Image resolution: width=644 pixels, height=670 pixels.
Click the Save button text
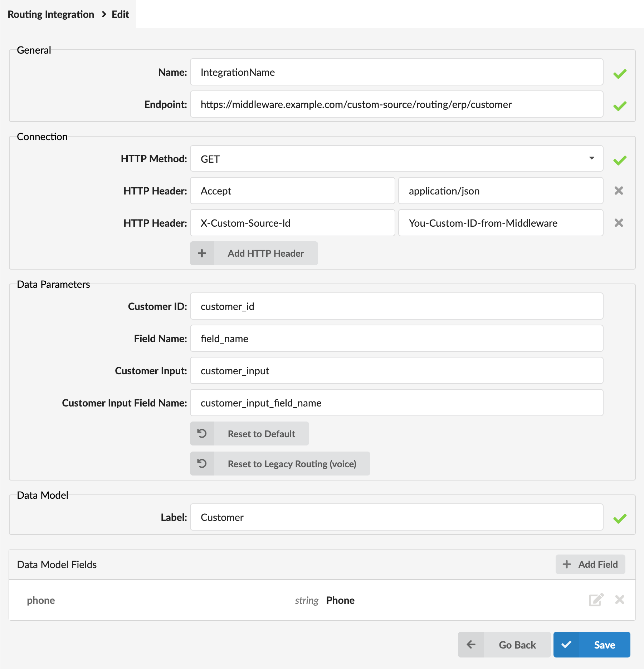605,645
